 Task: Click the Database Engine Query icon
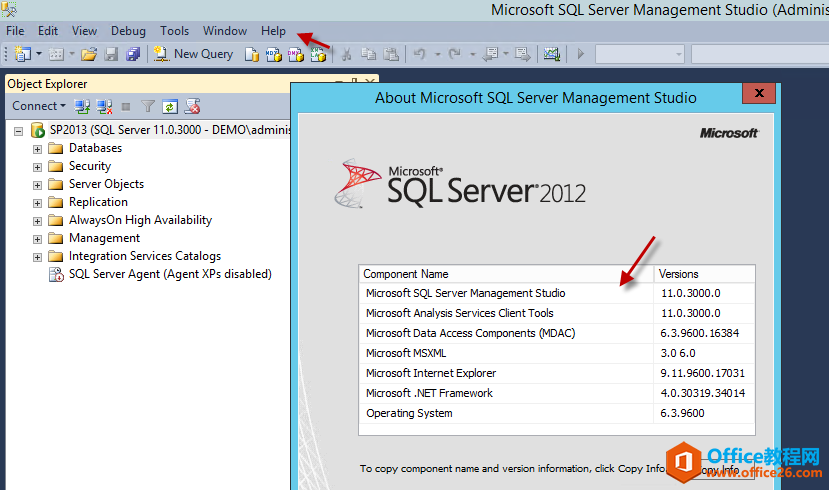[x=253, y=54]
